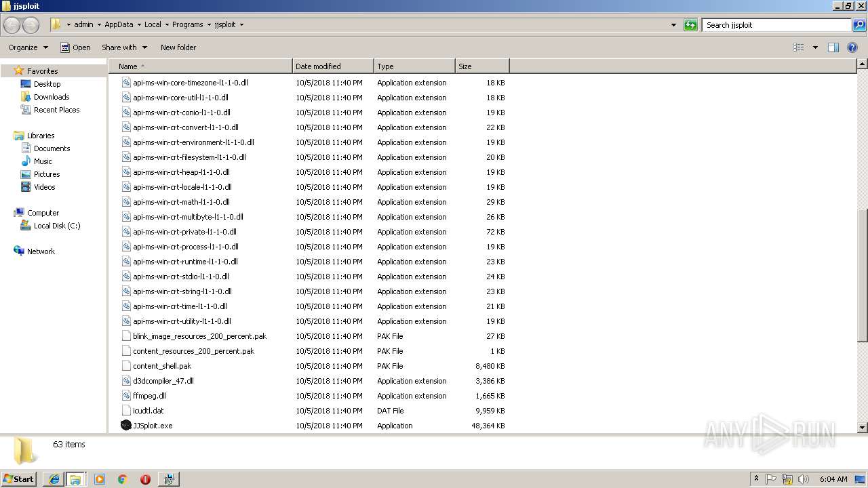Viewport: 868px width, 488px height.
Task: Open the address bar history dropdown
Action: coord(673,25)
